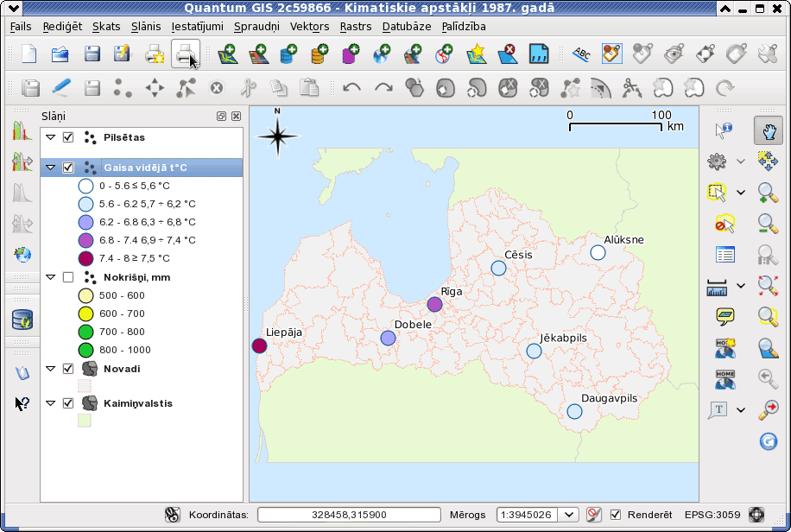The height and width of the screenshot is (532, 791).
Task: Click the CRS status globe icon
Action: pos(756,515)
